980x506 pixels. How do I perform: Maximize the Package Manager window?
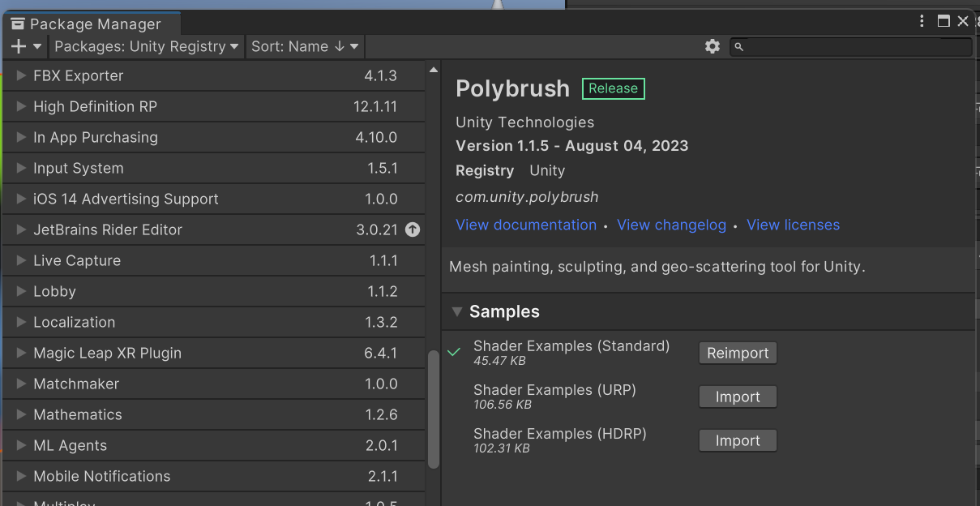coord(944,22)
